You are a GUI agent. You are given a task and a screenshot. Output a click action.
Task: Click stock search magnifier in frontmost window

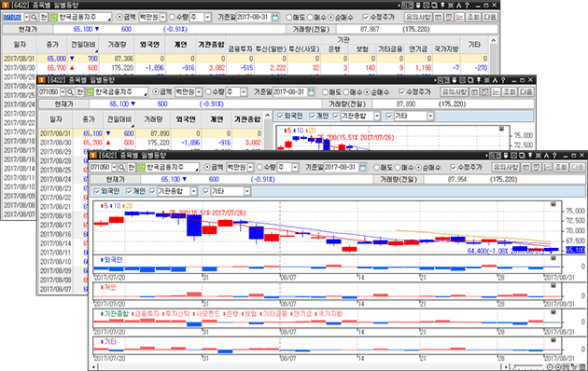coord(122,168)
